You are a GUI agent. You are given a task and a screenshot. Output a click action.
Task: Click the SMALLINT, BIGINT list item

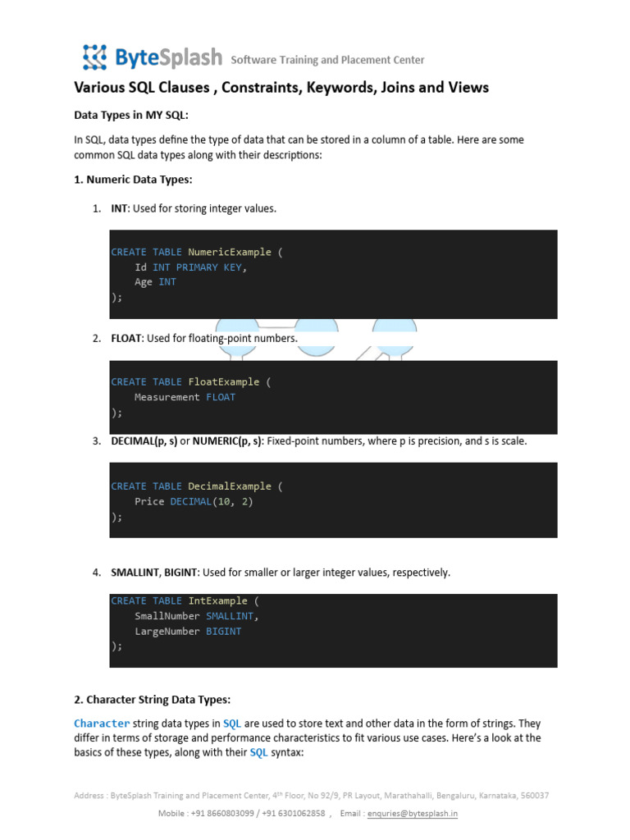click(281, 572)
